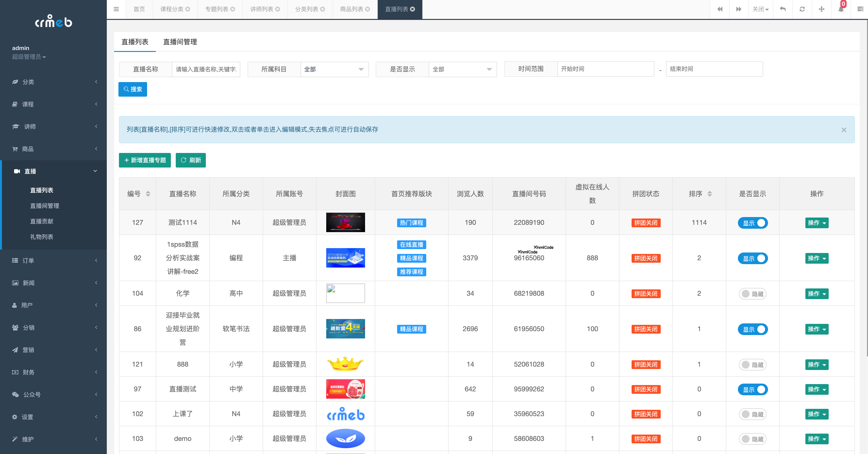Open the 直播 section in sidebar

[31, 171]
